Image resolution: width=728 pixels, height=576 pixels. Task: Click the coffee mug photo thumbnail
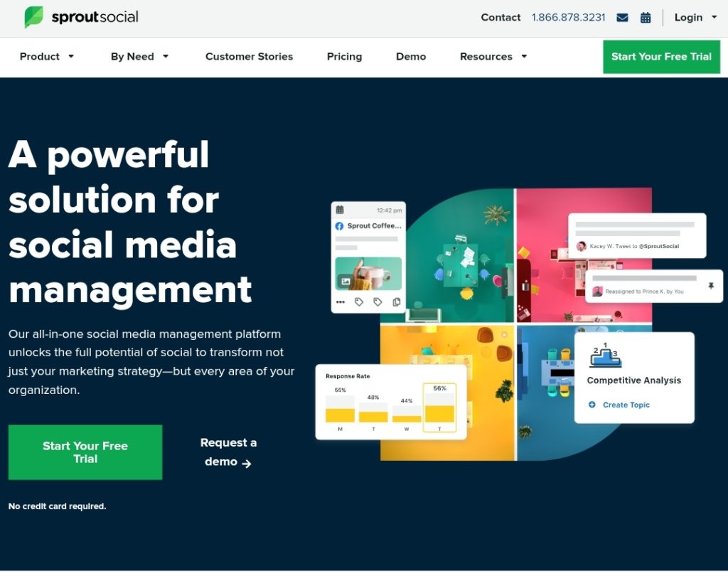click(368, 274)
